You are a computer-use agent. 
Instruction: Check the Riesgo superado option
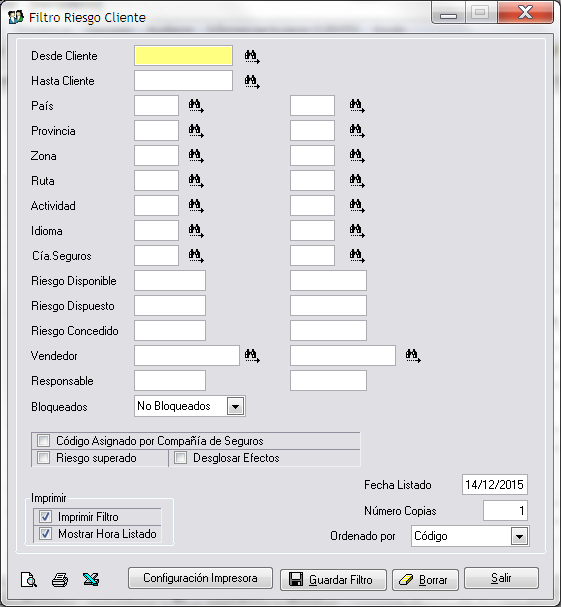tap(43, 458)
